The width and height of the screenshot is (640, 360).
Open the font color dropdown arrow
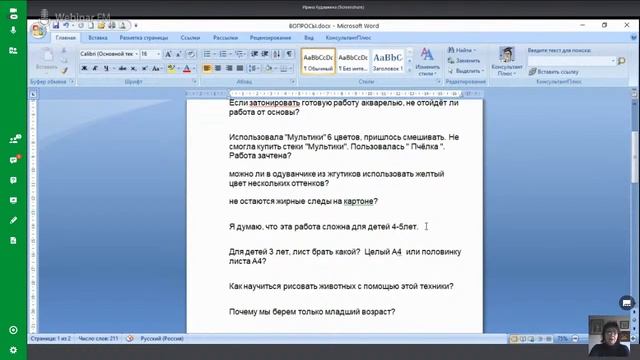coord(194,68)
